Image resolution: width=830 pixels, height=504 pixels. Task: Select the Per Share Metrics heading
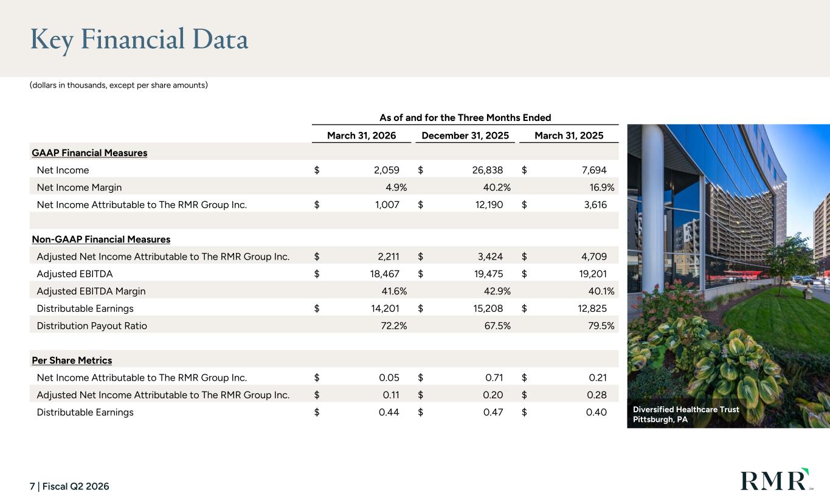[72, 361]
